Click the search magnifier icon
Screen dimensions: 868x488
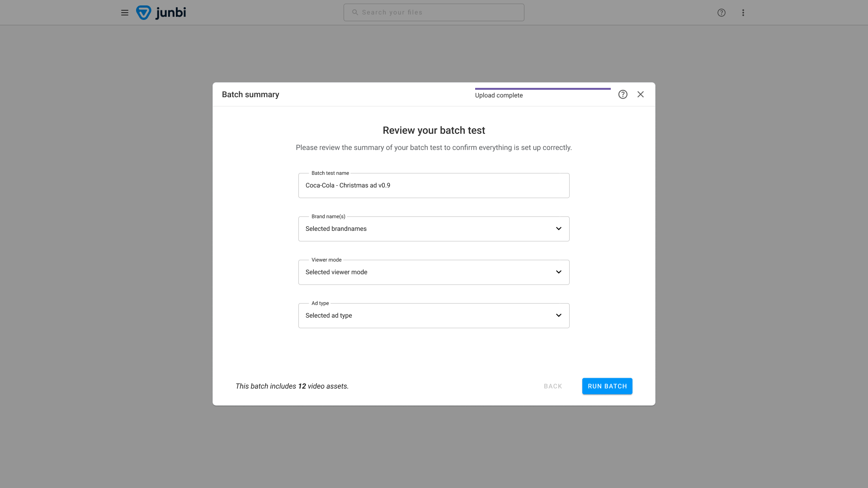click(355, 13)
